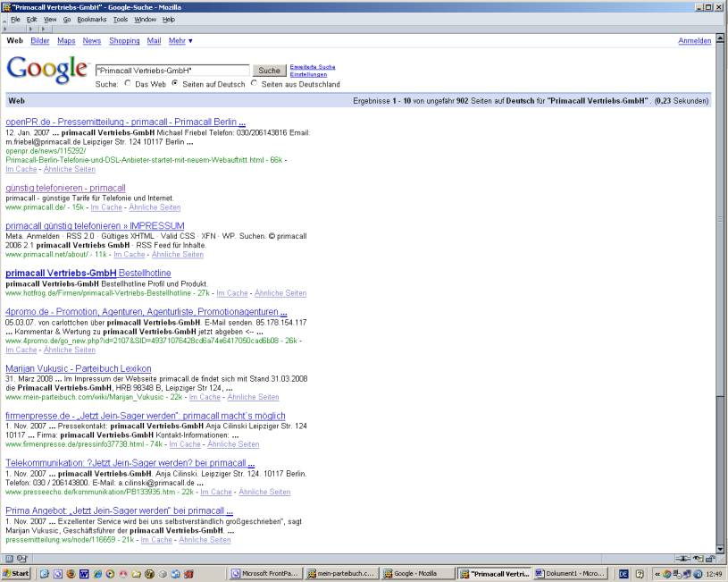Click the Suche button
This screenshot has height=582, width=728.
coord(269,71)
